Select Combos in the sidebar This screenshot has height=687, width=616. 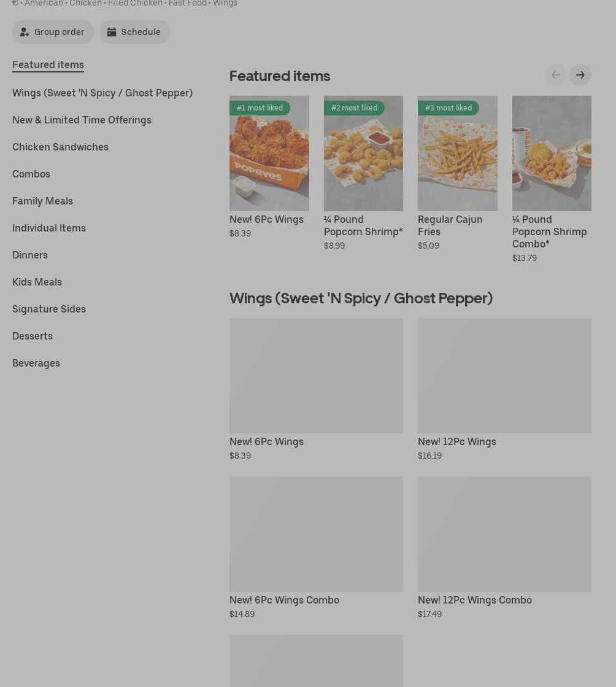31,174
